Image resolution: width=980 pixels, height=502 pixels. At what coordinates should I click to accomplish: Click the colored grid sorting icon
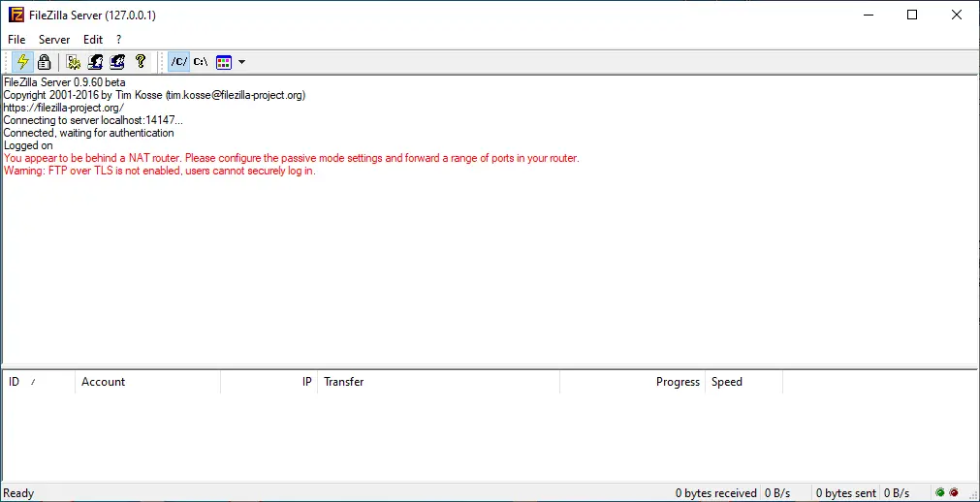pyautogui.click(x=224, y=62)
